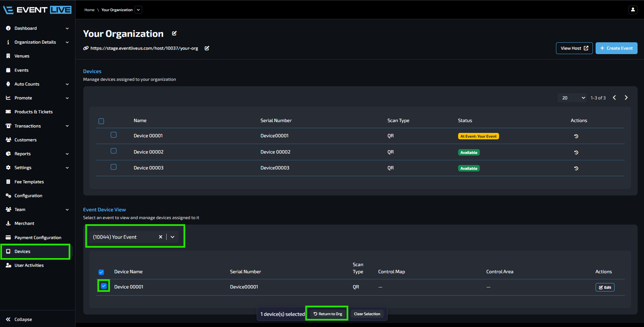Click Edit for Device 00001

coord(605,287)
